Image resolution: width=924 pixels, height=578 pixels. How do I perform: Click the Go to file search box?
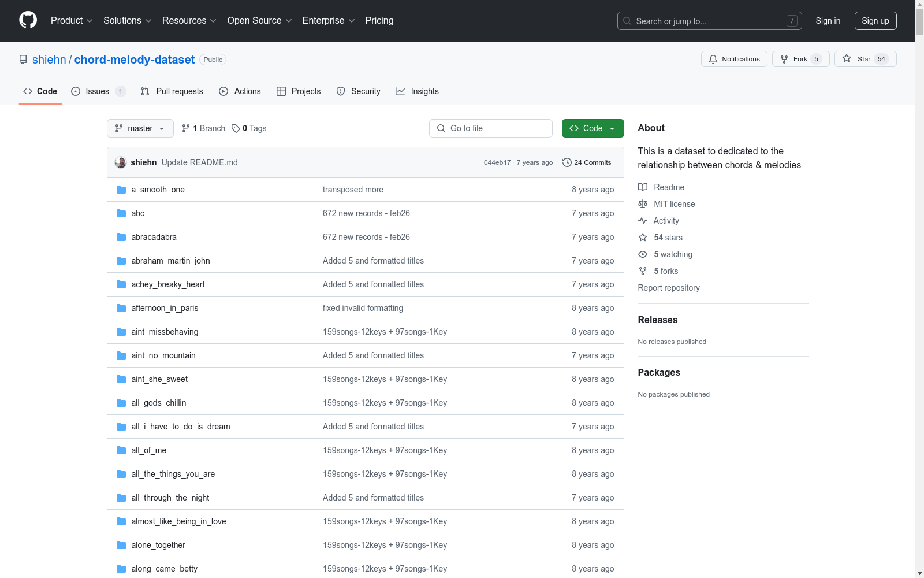pos(491,128)
